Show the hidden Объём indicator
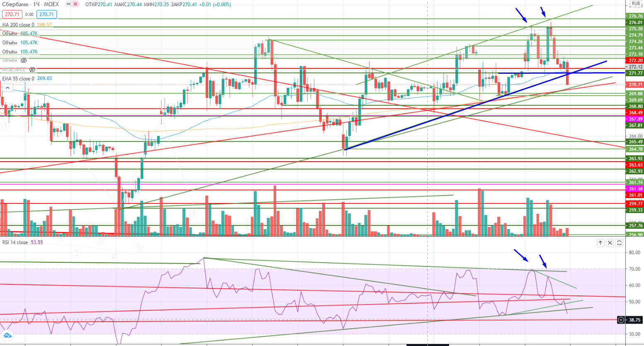Viewport: 644px width, 346px height. tap(24, 60)
